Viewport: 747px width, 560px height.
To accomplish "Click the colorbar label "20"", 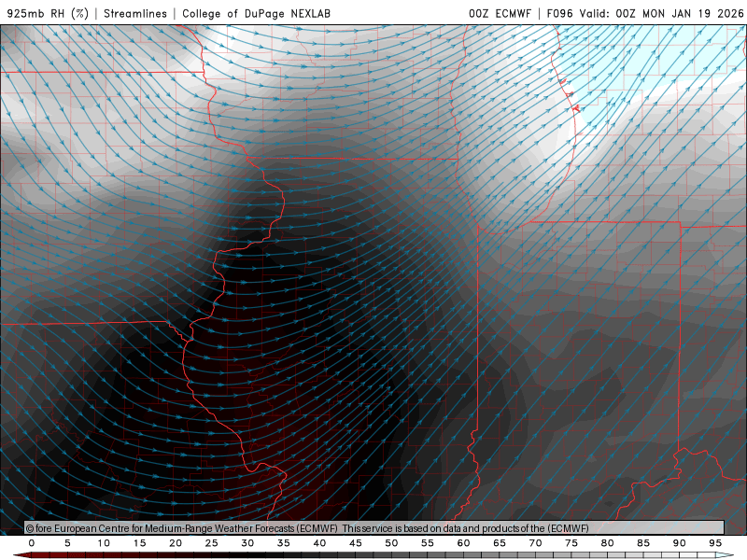I will (176, 543).
